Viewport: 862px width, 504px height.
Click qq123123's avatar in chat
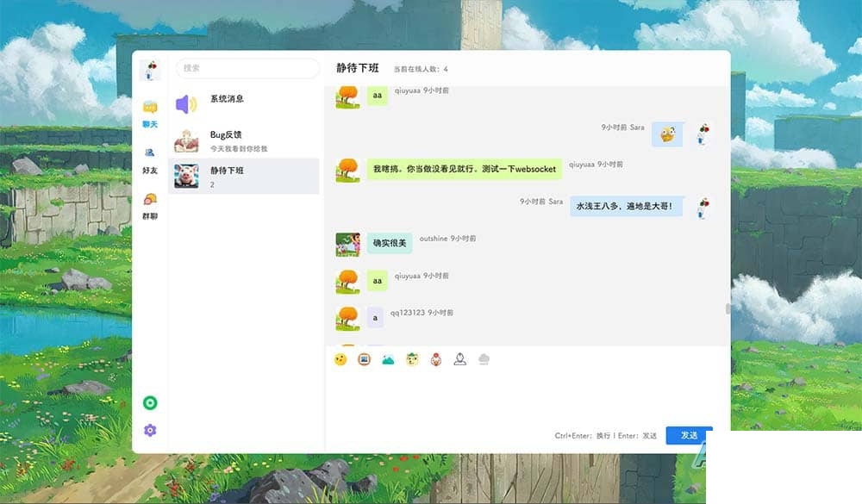point(348,319)
